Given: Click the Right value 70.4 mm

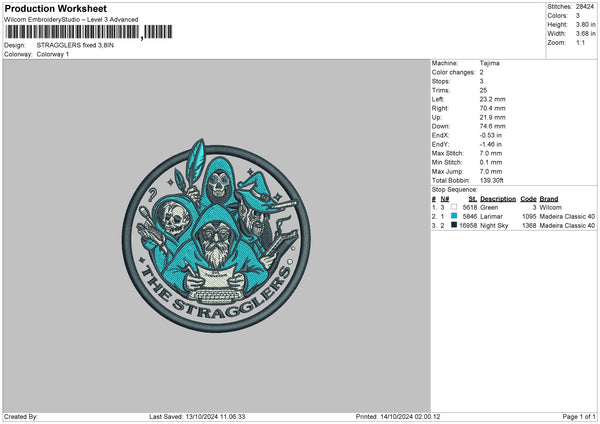Looking at the screenshot, I should pyautogui.click(x=492, y=108).
